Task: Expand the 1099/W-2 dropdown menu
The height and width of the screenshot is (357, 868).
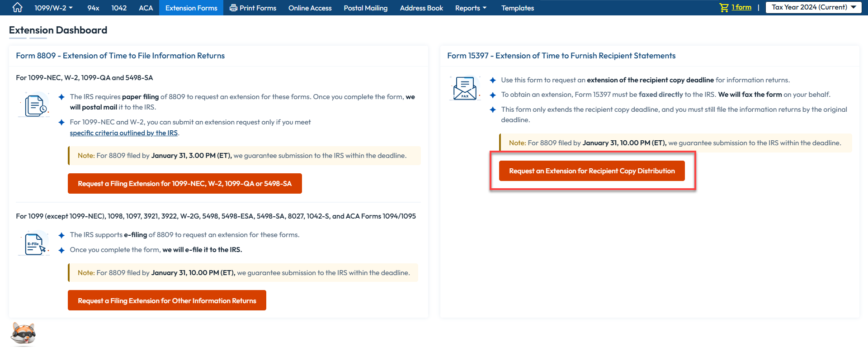Action: (x=54, y=8)
